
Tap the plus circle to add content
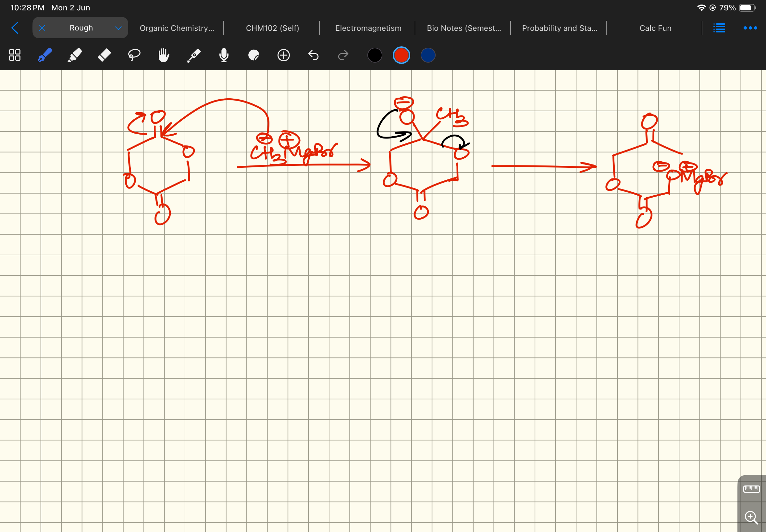click(283, 55)
